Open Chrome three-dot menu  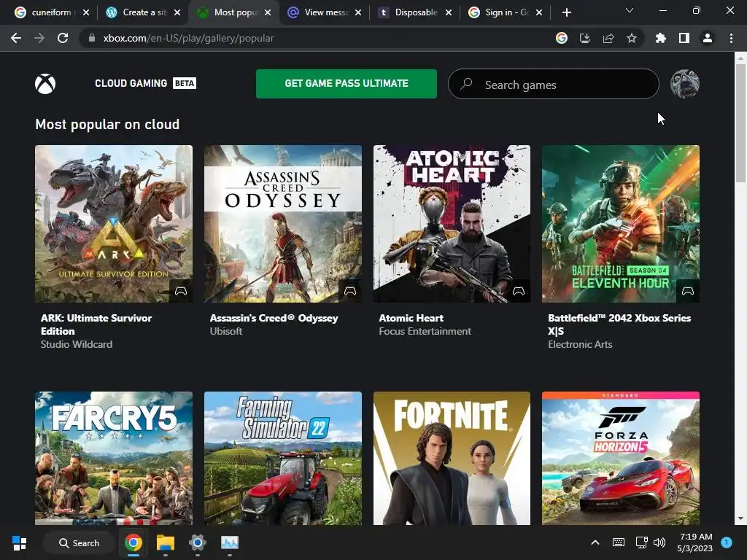731,38
